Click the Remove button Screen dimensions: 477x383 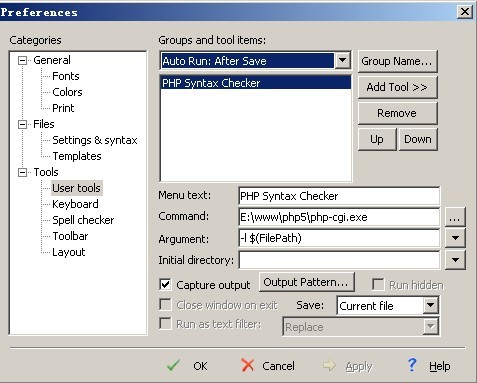397,113
